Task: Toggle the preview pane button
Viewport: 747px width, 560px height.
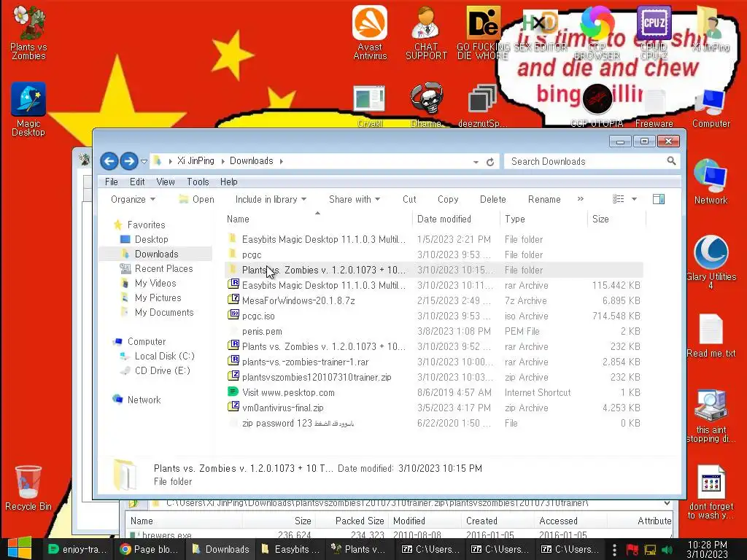Action: (x=659, y=199)
